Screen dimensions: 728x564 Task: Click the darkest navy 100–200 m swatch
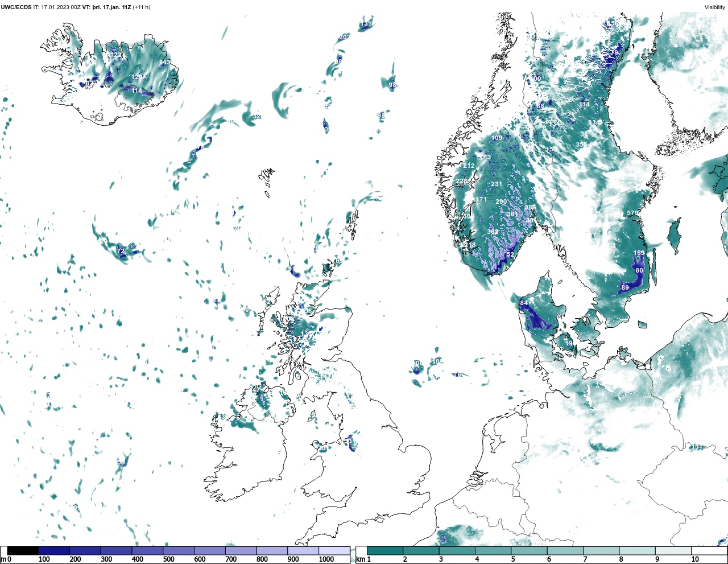(54, 550)
